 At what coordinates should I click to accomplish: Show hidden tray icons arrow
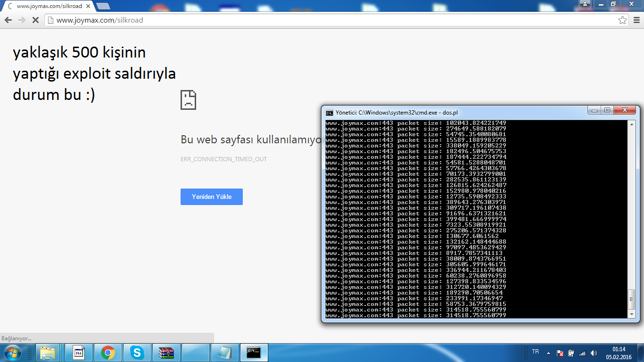(548, 353)
